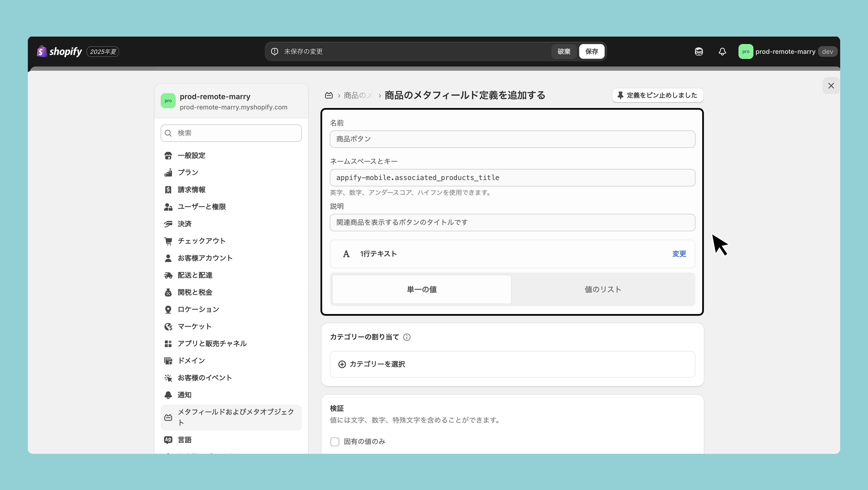
Task: Open 一般設定 in settings sidebar
Action: pyautogui.click(x=191, y=155)
